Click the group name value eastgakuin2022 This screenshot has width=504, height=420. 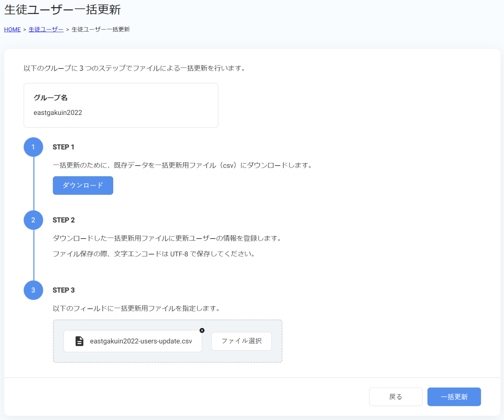pos(58,113)
